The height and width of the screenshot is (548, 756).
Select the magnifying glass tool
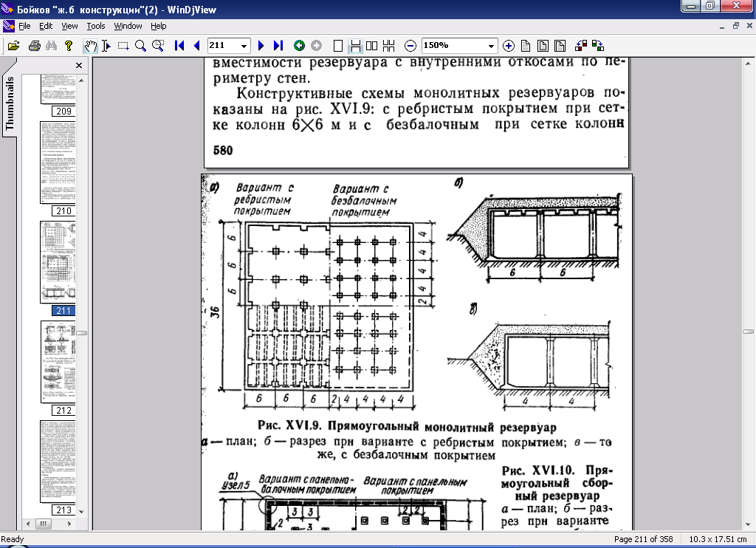click(x=140, y=46)
